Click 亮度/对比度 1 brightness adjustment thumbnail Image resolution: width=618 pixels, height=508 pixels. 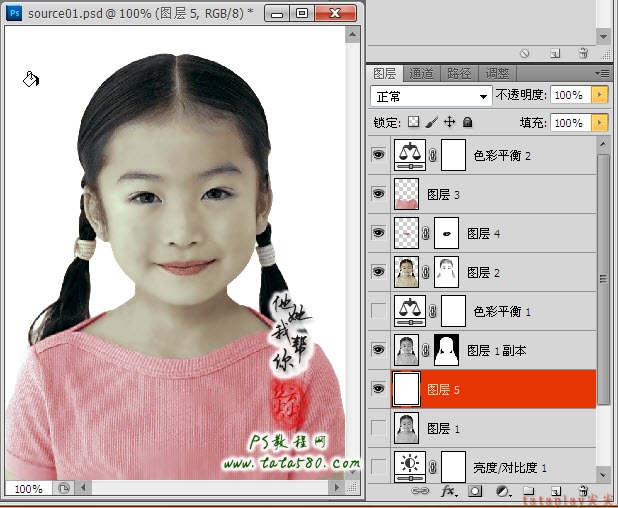(410, 467)
